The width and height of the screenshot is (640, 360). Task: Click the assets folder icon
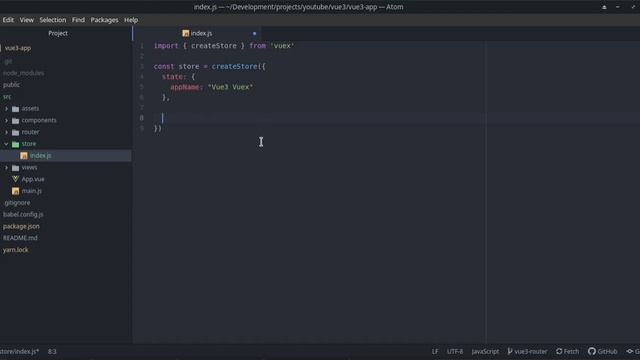click(16, 109)
